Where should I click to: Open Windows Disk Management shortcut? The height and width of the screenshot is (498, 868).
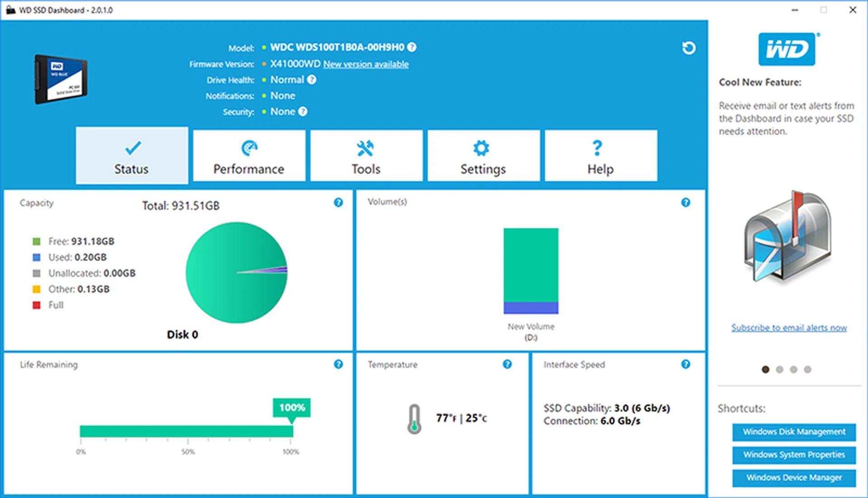(794, 432)
